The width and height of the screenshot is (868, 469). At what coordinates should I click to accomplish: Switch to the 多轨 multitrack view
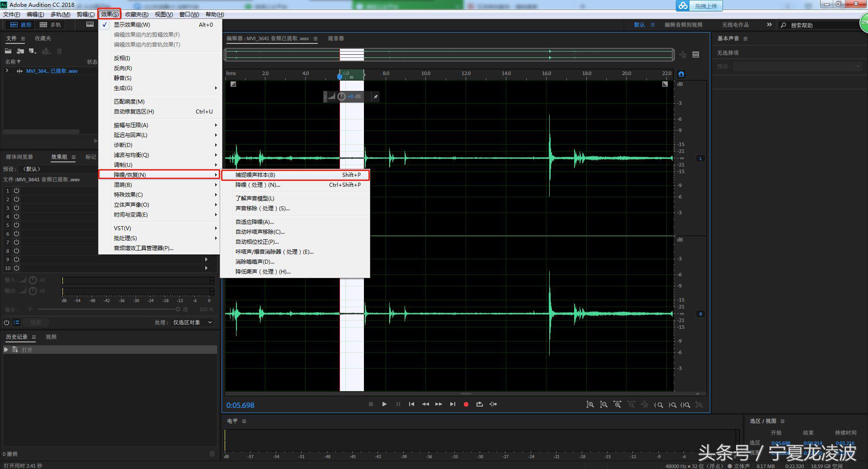coord(51,25)
